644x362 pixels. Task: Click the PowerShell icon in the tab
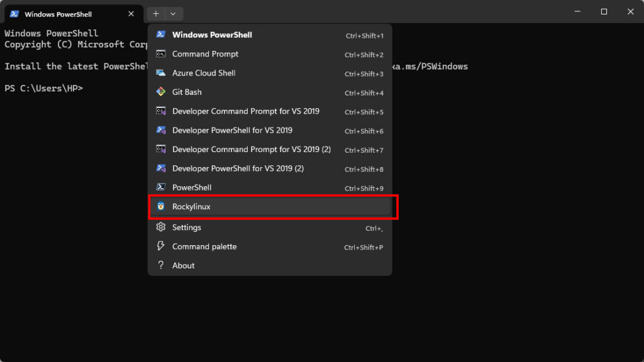14,14
